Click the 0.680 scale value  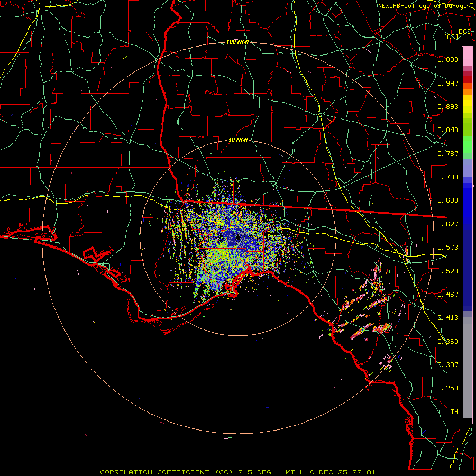pos(448,200)
